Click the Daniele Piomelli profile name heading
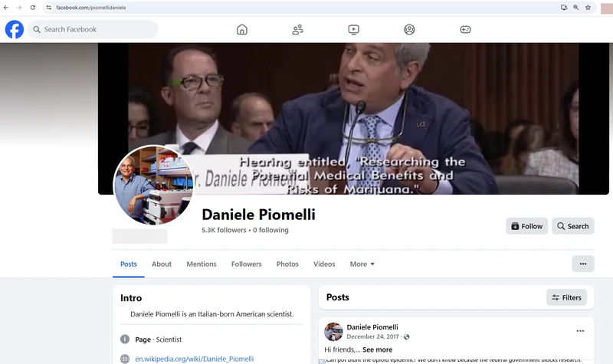Viewport: 613px width, 364px height. tap(258, 215)
